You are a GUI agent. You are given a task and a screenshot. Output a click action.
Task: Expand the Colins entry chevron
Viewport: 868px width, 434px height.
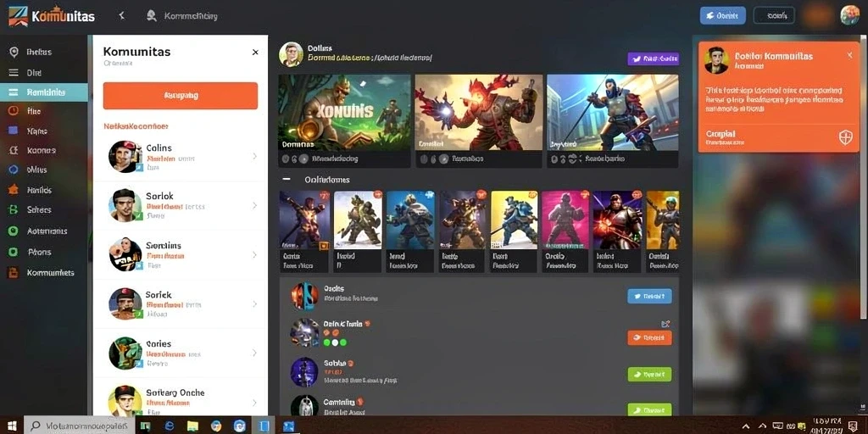pos(254,156)
